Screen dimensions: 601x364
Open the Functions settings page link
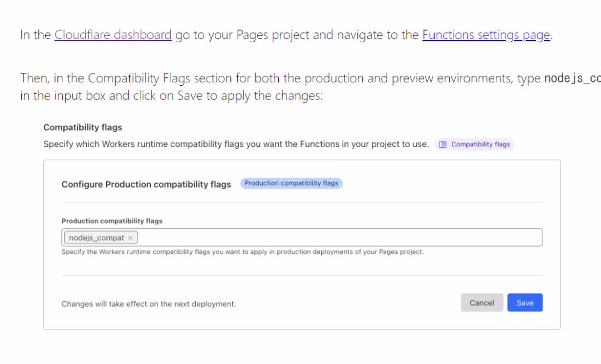coord(486,35)
